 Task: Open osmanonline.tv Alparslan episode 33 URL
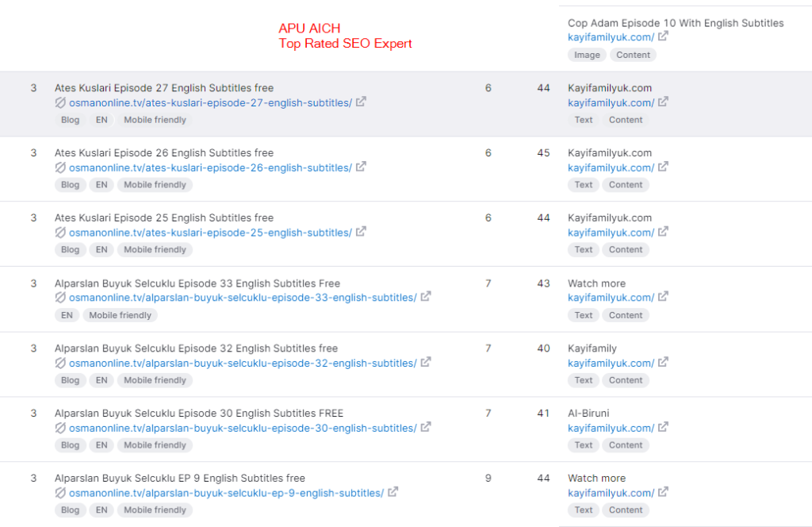[243, 298]
